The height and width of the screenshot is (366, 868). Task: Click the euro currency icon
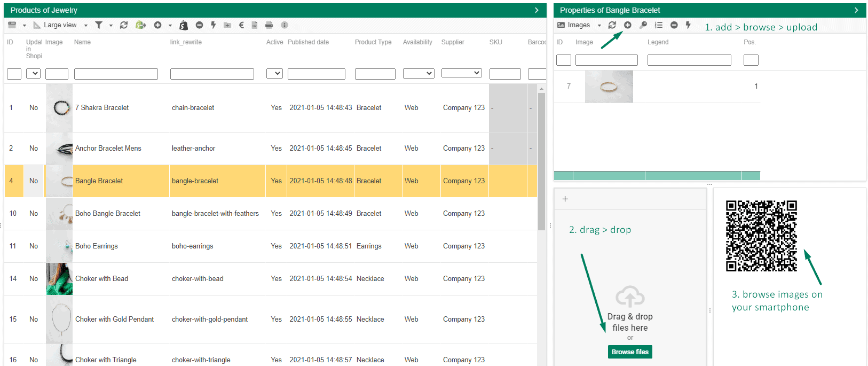coord(241,25)
